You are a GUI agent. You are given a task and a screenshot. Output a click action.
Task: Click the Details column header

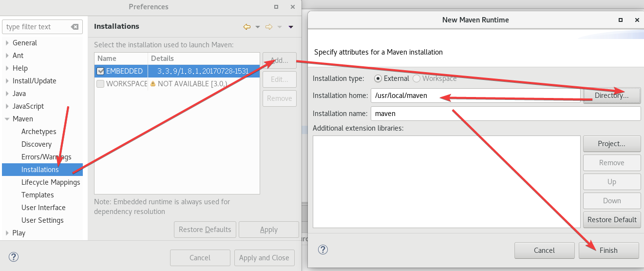click(x=204, y=58)
